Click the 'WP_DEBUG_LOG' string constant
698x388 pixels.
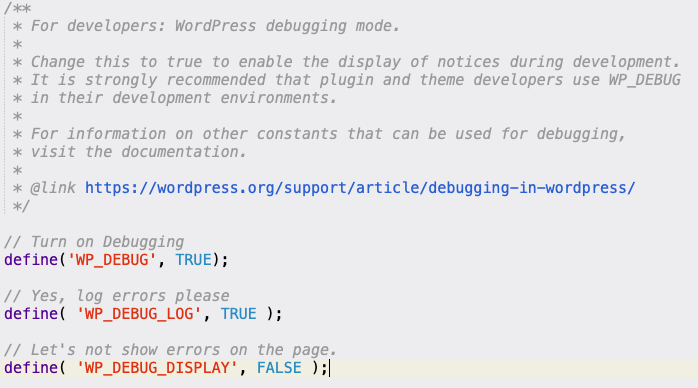pyautogui.click(x=139, y=314)
